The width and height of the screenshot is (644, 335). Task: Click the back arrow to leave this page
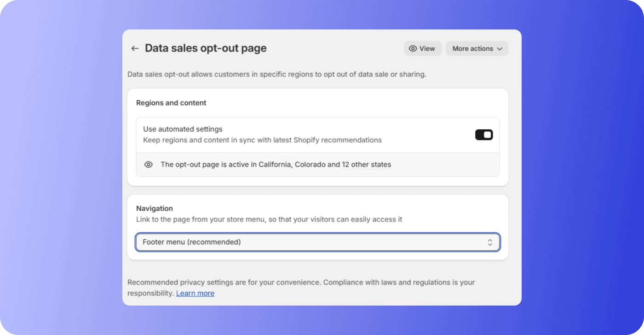(x=134, y=48)
